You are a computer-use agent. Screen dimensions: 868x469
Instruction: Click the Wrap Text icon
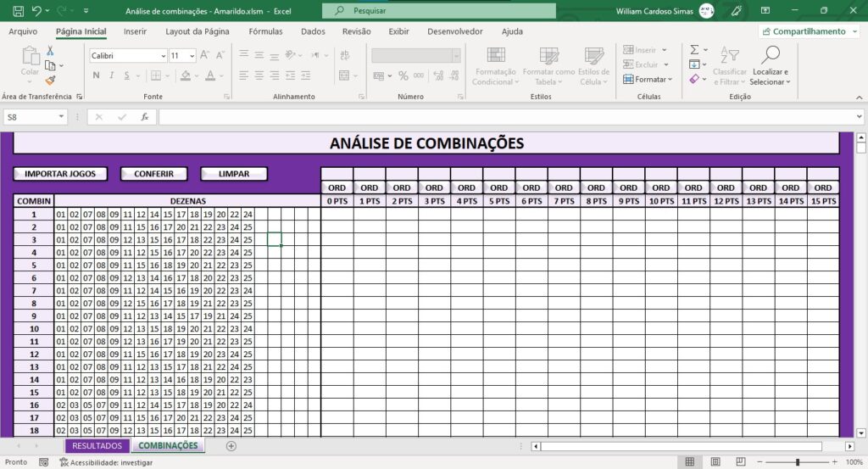click(x=345, y=55)
